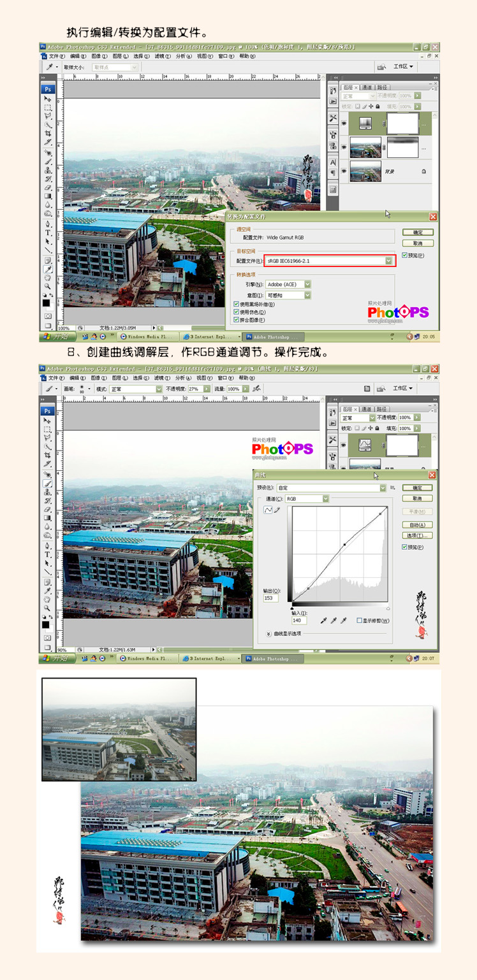Toggle 使用仿色(D) checkbox
Viewport: 477px width, 980px height.
236,312
